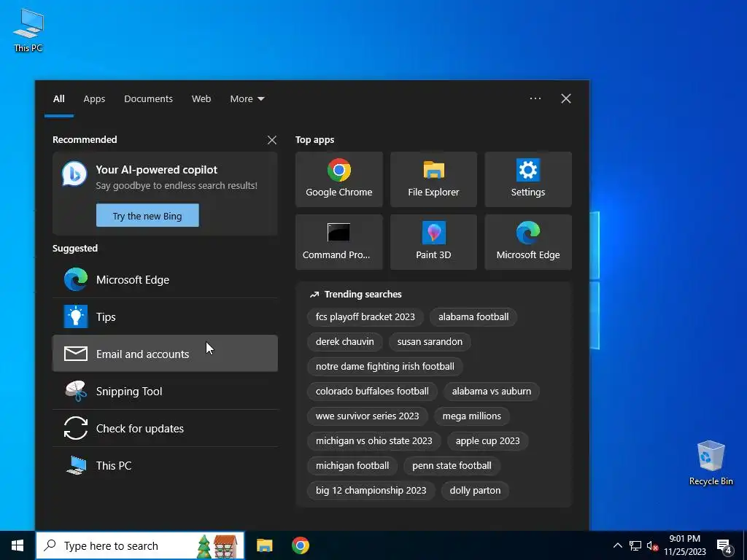Select Check for updates suggestion
The width and height of the screenshot is (747, 560).
point(165,428)
